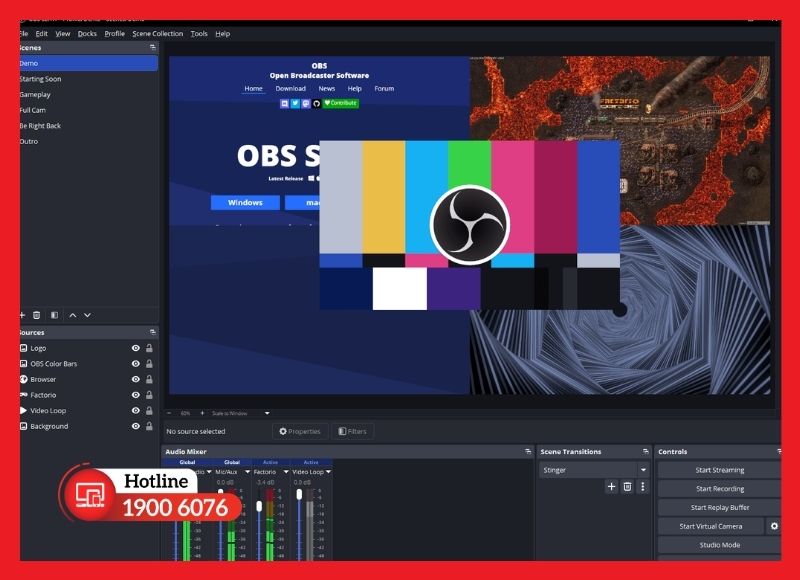Delete the Stinger transition

coord(627,487)
